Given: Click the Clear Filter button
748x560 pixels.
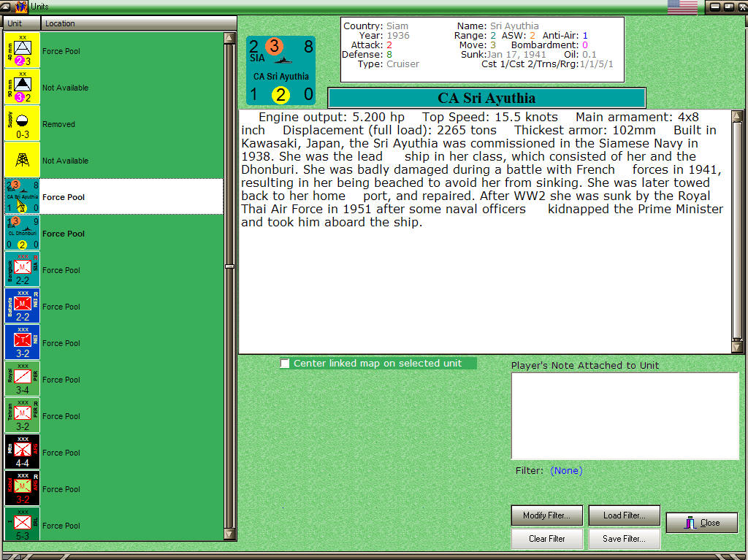Looking at the screenshot, I should [x=546, y=539].
